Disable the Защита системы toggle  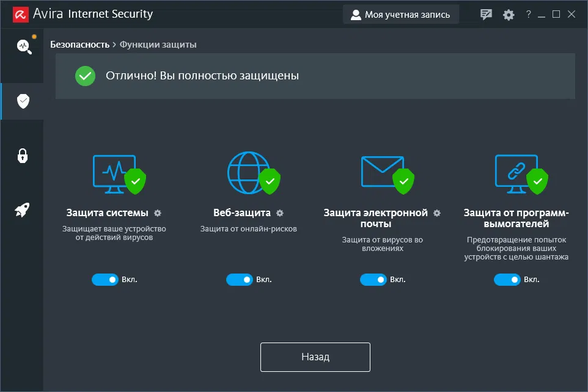pyautogui.click(x=105, y=280)
